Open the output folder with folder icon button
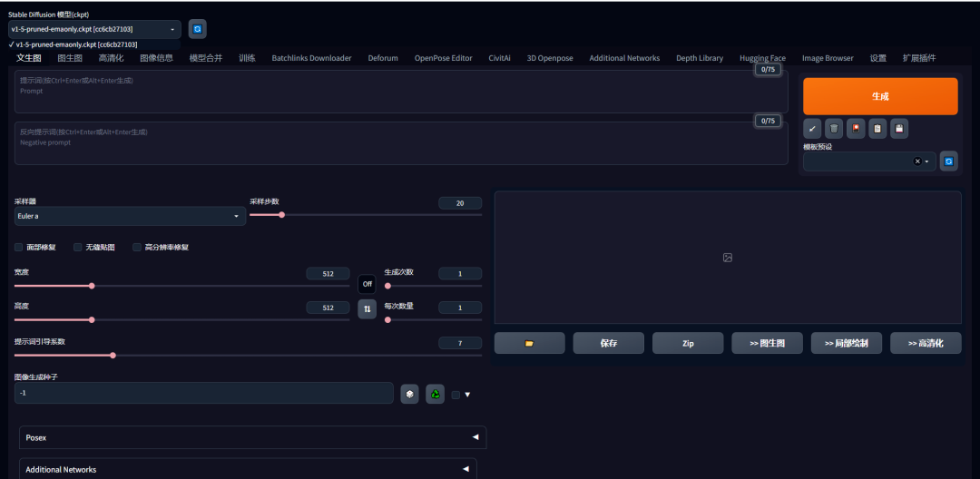This screenshot has height=479, width=980. (529, 343)
